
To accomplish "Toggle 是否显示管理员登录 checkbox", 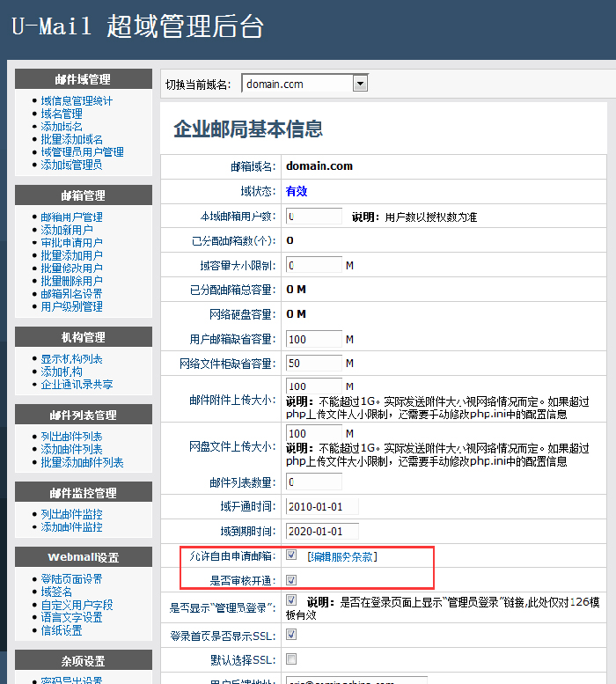I will (x=291, y=600).
